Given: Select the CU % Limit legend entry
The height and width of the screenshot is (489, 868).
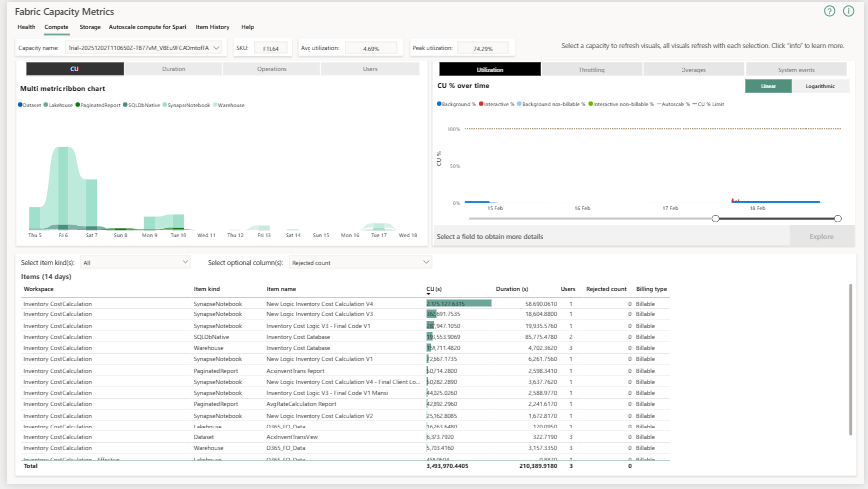Looking at the screenshot, I should pyautogui.click(x=708, y=104).
